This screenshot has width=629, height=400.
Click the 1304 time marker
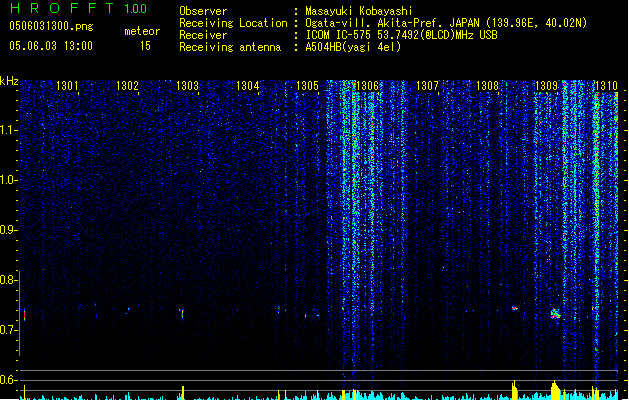click(x=248, y=86)
